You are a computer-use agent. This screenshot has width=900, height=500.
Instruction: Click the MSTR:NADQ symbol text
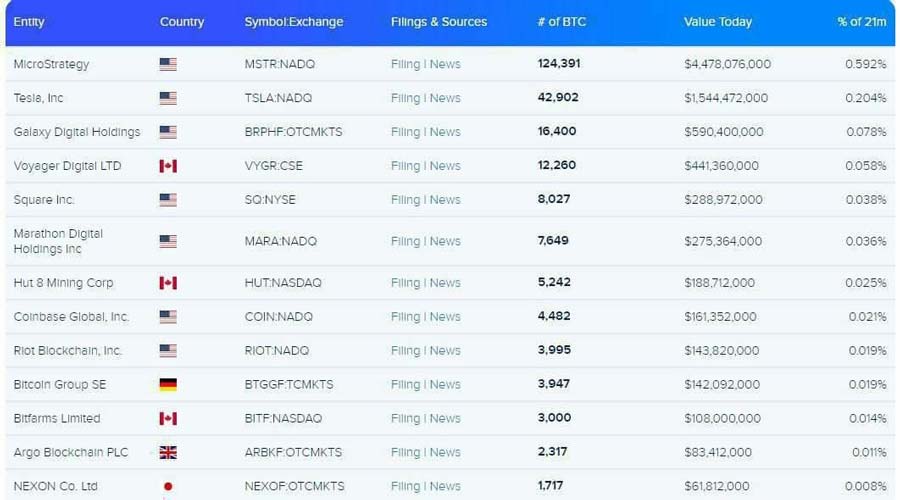click(x=280, y=64)
